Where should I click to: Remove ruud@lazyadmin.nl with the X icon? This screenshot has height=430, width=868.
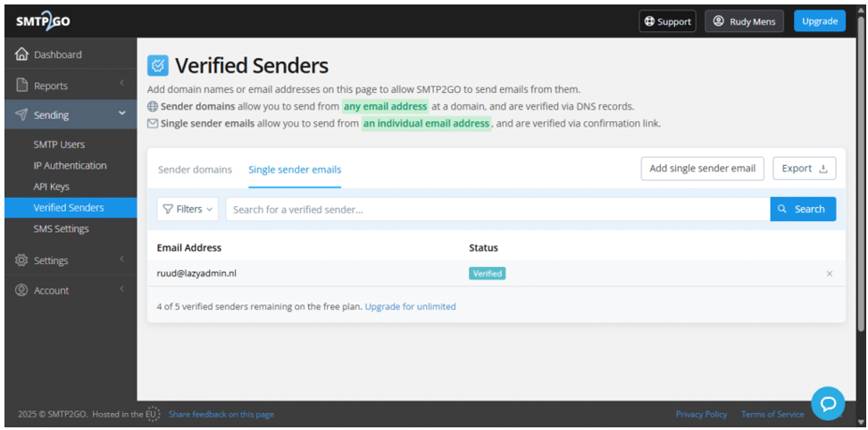[x=830, y=274]
